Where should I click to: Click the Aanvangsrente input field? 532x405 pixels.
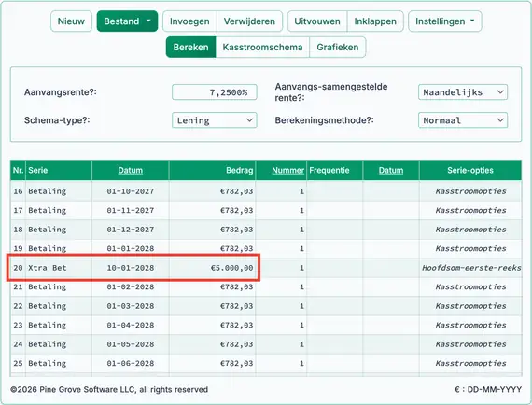215,92
